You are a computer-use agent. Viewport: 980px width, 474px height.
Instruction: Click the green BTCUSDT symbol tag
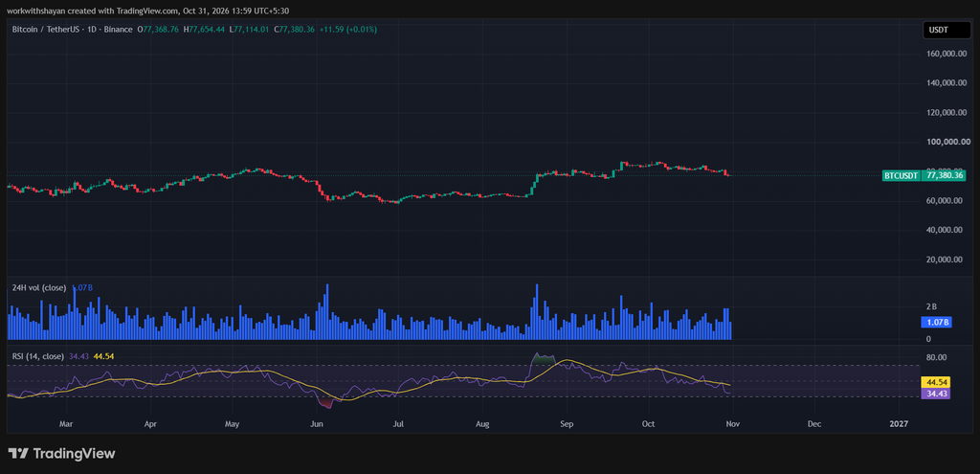click(902, 176)
